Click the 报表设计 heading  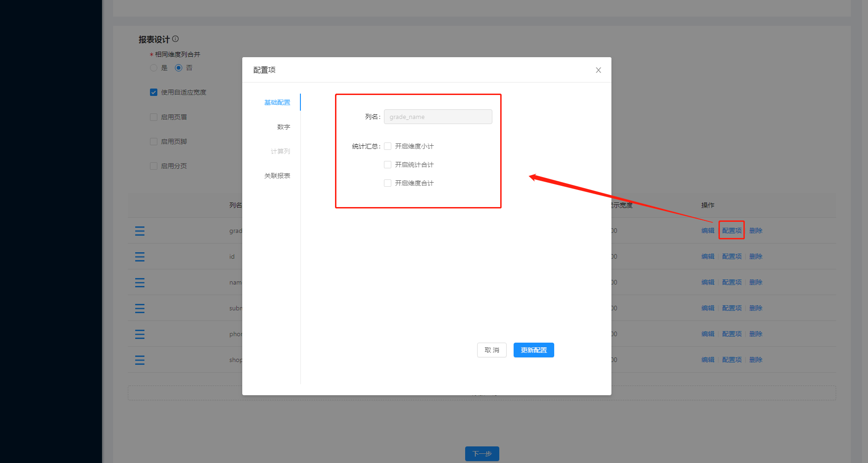click(x=154, y=40)
